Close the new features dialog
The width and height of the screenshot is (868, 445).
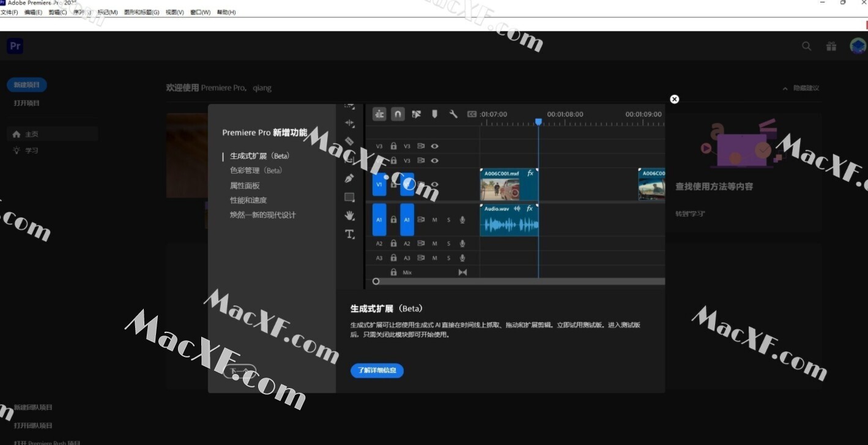tap(675, 99)
